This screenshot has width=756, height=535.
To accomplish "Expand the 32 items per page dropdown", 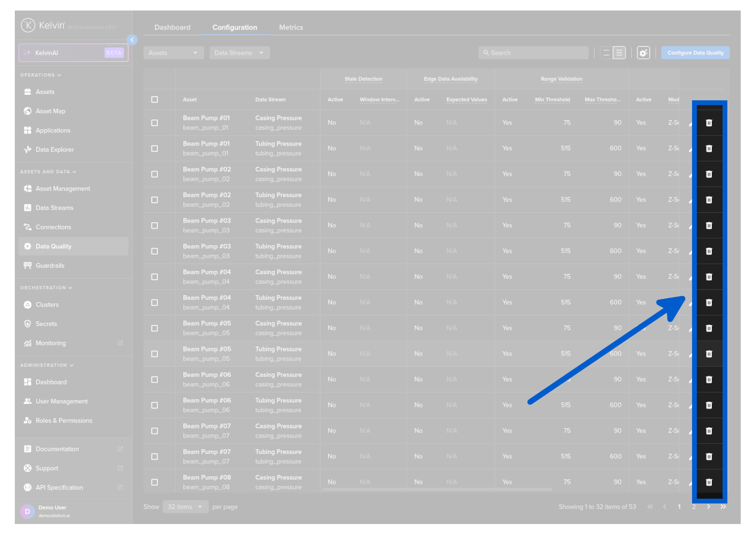I will (185, 507).
